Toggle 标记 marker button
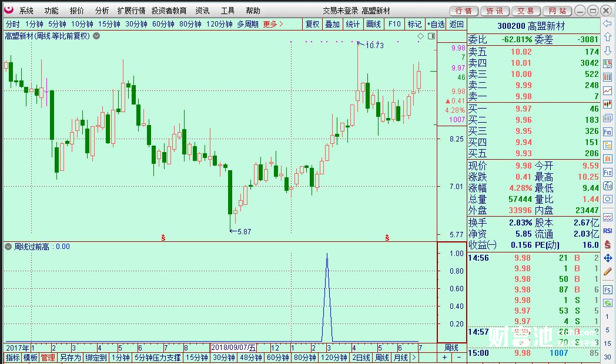Image resolution: width=616 pixels, height=364 pixels. click(414, 24)
